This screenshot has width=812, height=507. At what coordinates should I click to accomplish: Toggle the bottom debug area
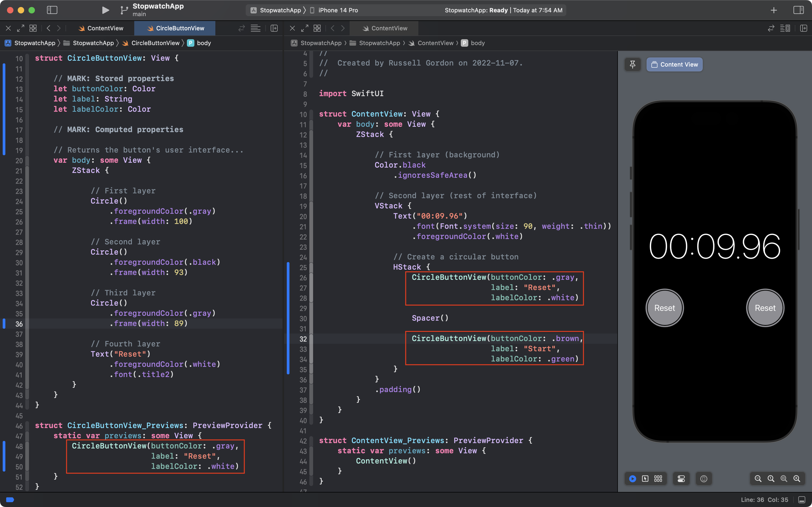tap(802, 500)
